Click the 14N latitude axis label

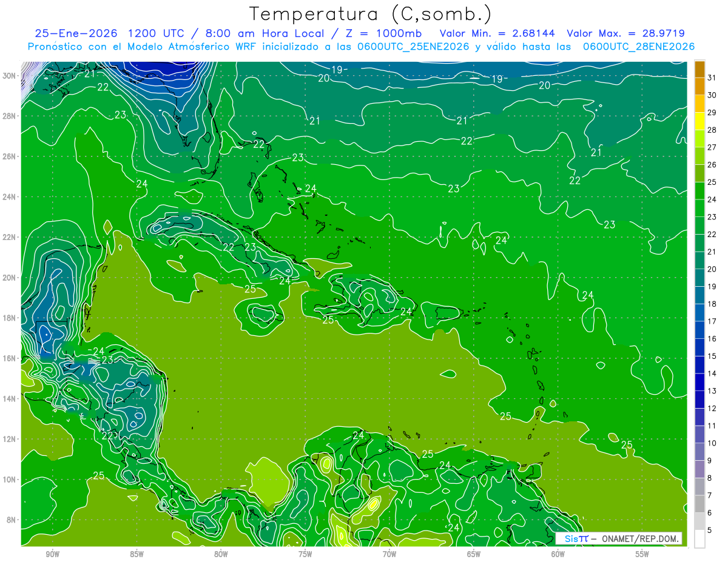tap(10, 399)
